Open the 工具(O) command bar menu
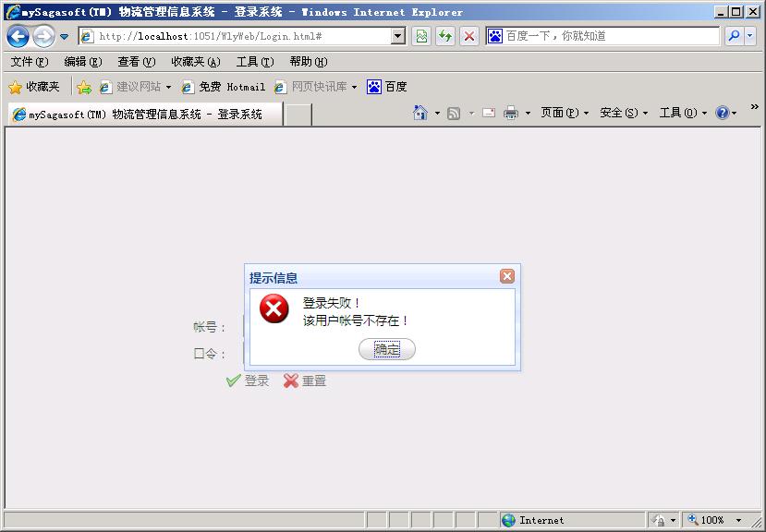This screenshot has width=766, height=532. pos(683,113)
